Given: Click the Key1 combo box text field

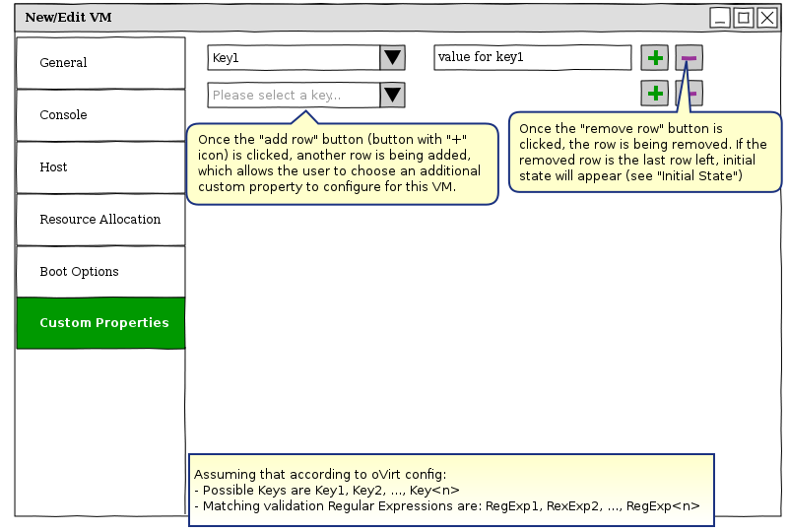Looking at the screenshot, I should click(294, 58).
